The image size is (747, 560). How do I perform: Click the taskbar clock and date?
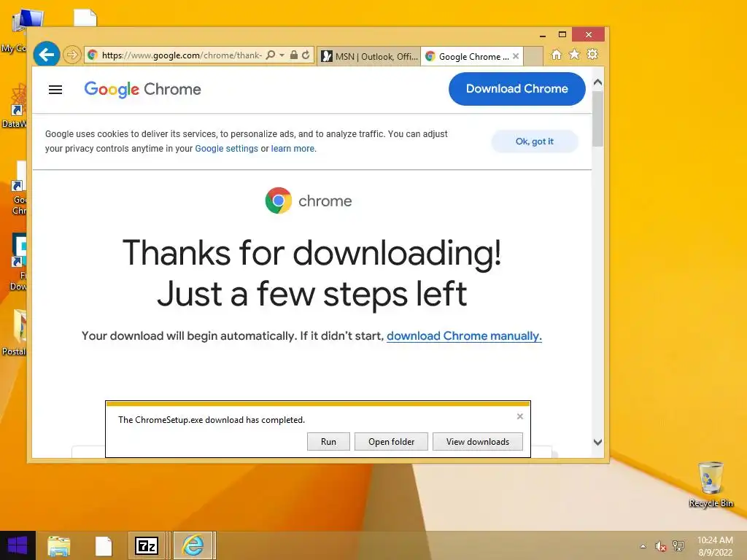[x=715, y=546]
